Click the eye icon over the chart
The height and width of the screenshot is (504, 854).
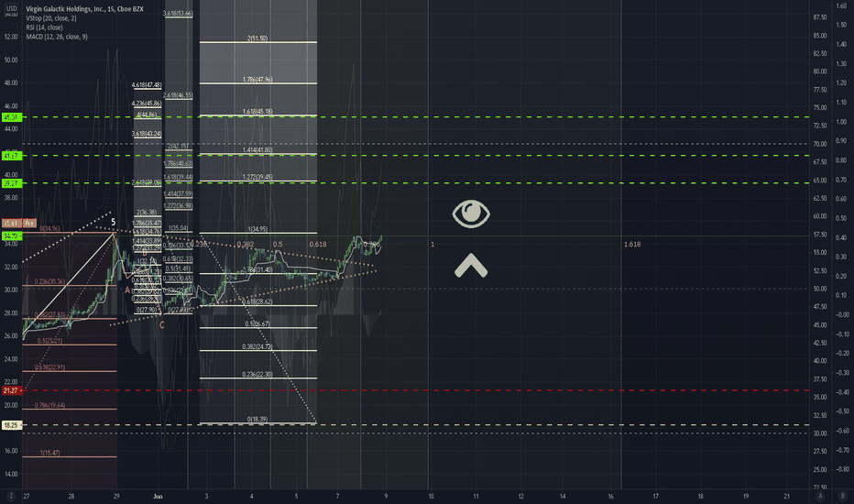pos(471,214)
